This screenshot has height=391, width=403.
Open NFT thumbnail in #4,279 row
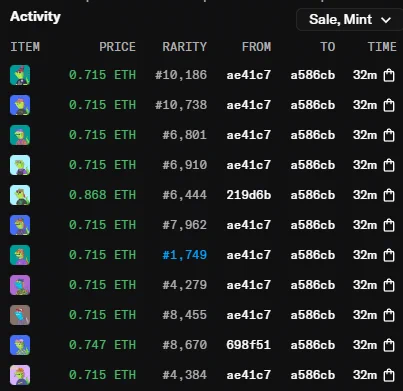(20, 285)
